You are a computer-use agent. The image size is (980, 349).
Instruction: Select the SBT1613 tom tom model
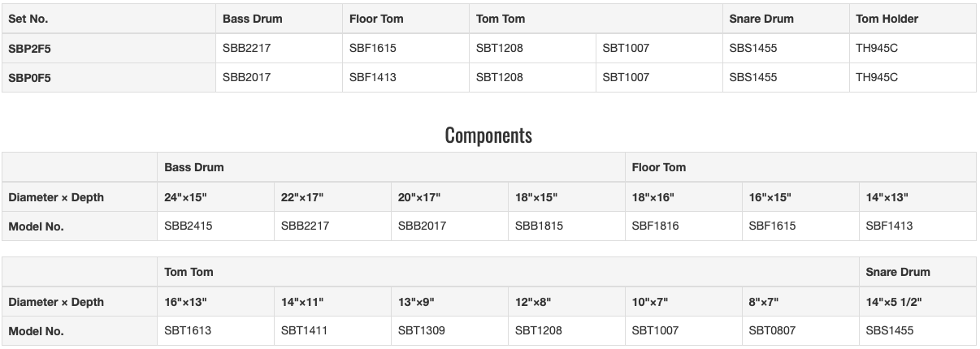pyautogui.click(x=216, y=331)
